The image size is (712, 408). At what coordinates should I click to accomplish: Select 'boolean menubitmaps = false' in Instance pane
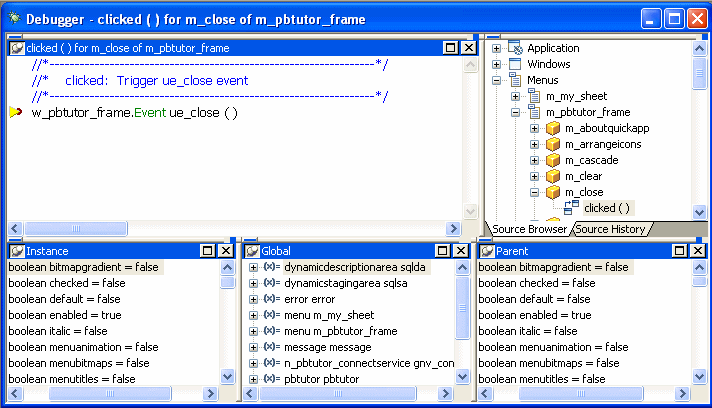(x=79, y=363)
